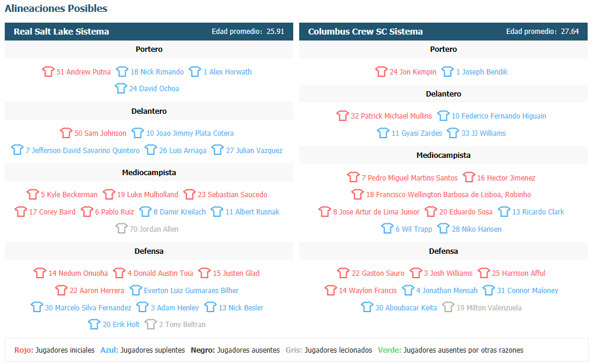Click red jersey icon beside Sam Johnson

[x=66, y=133]
